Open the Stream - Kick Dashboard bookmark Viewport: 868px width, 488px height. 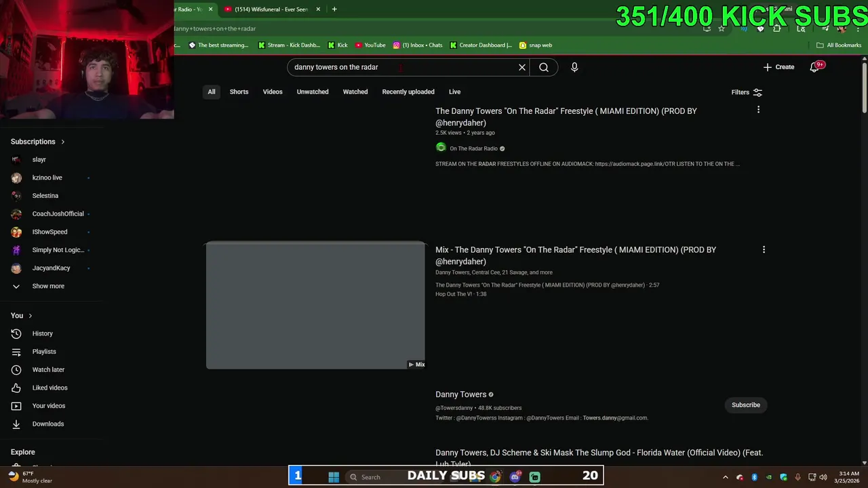click(x=289, y=45)
